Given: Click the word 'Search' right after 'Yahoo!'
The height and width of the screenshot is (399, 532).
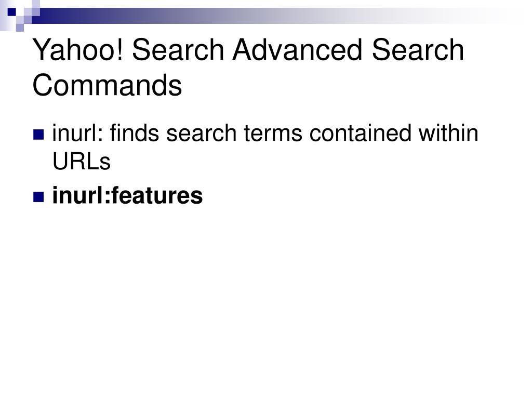Looking at the screenshot, I should tap(178, 50).
